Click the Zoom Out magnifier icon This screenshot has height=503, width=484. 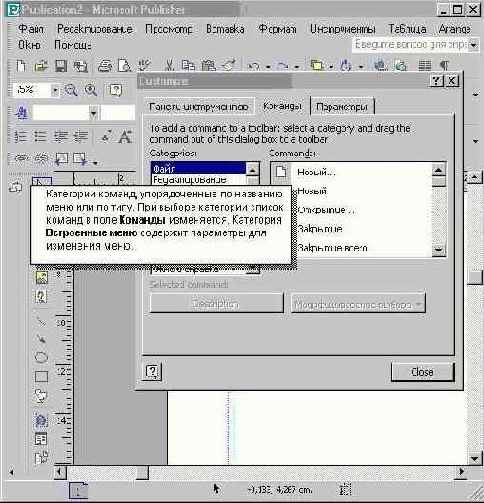point(71,90)
